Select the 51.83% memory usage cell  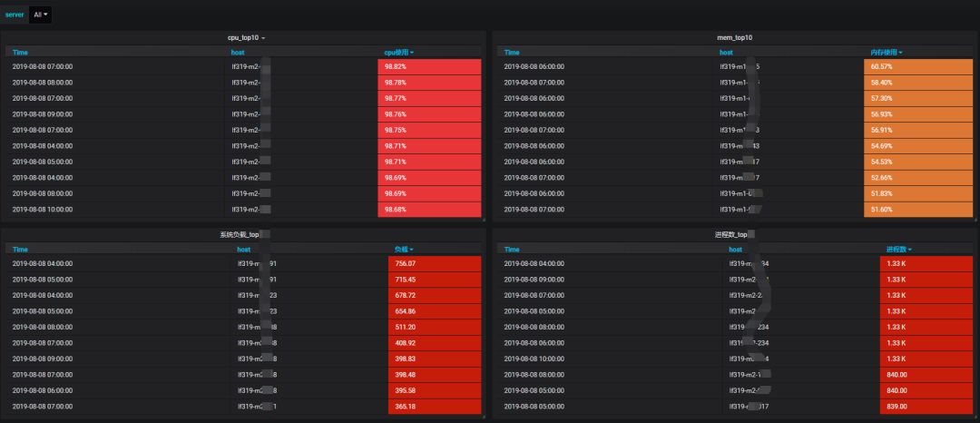[x=918, y=193]
